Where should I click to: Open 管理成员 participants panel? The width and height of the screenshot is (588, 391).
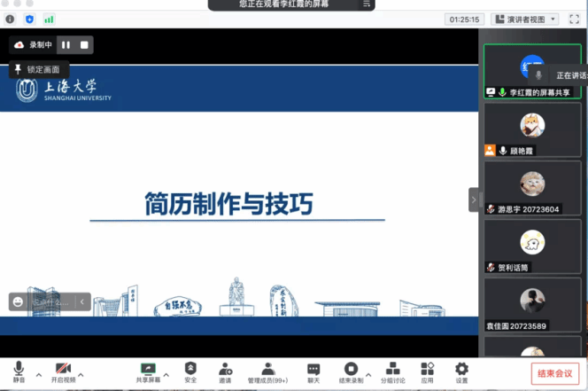click(x=267, y=369)
